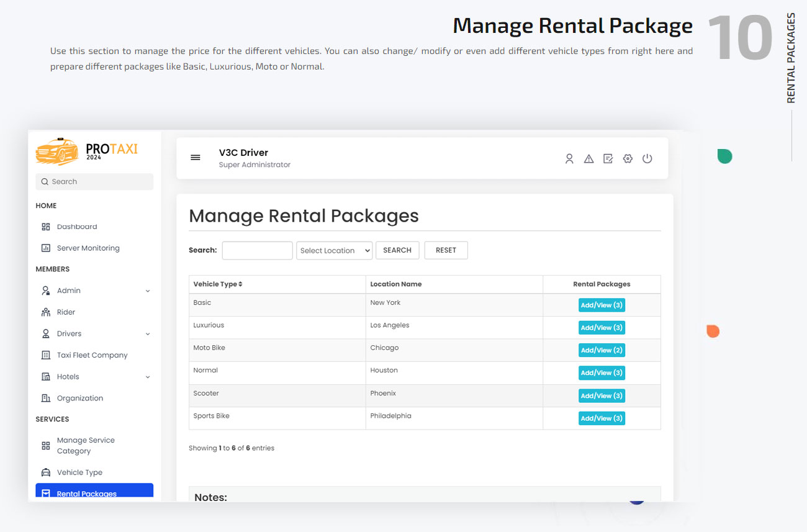Image resolution: width=807 pixels, height=532 pixels.
Task: Click the magnifier icon in sidebar search
Action: (45, 182)
